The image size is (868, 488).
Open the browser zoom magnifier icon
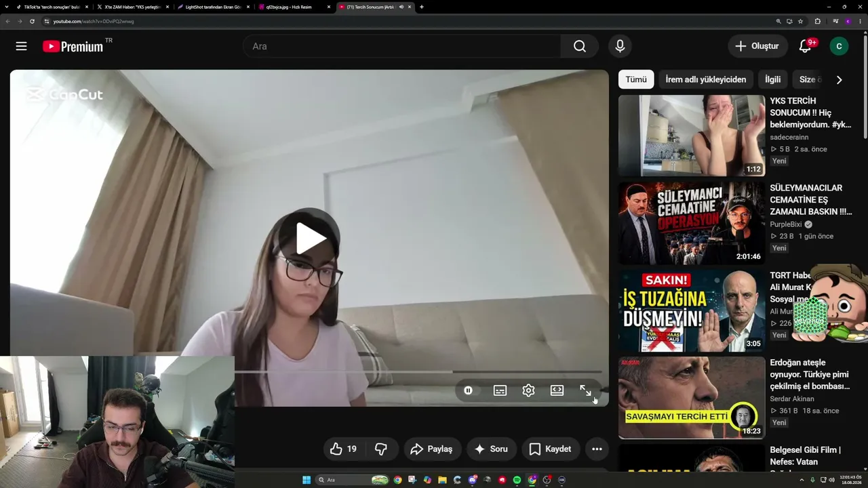click(x=778, y=21)
